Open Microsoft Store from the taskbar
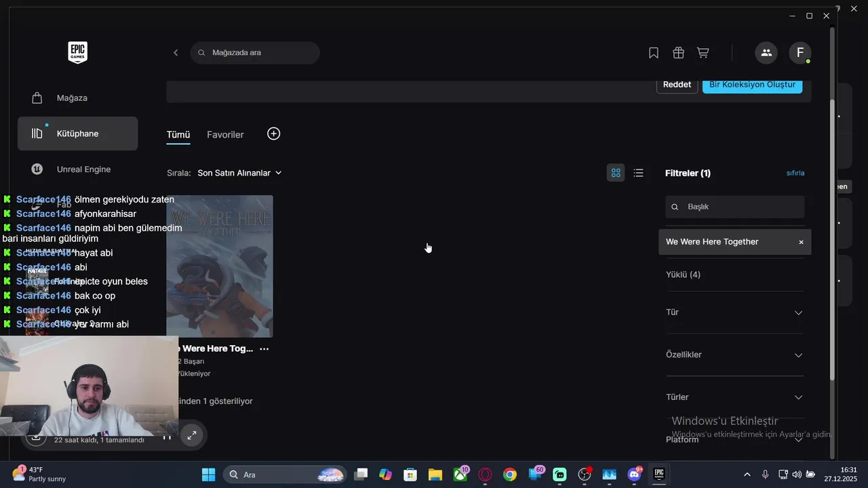The image size is (868, 488). click(410, 474)
